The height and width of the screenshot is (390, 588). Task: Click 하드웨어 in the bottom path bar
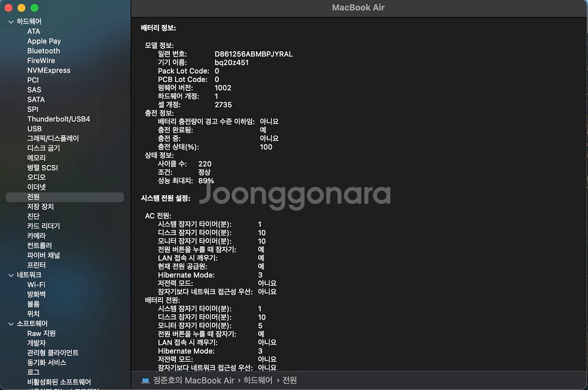258,381
